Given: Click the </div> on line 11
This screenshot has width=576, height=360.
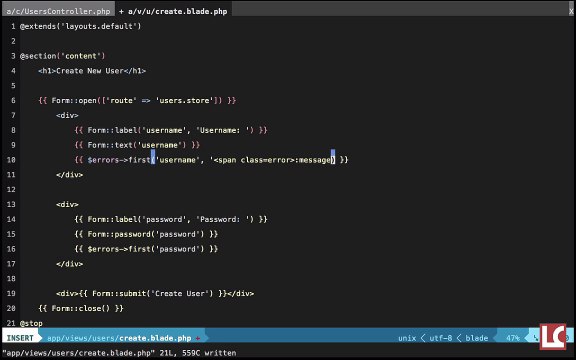Looking at the screenshot, I should coord(69,174).
